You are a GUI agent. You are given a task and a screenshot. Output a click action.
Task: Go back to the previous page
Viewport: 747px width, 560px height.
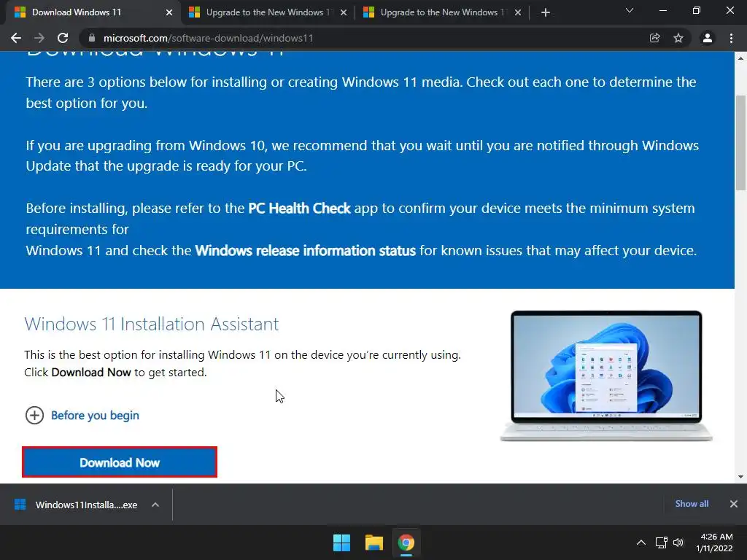16,38
